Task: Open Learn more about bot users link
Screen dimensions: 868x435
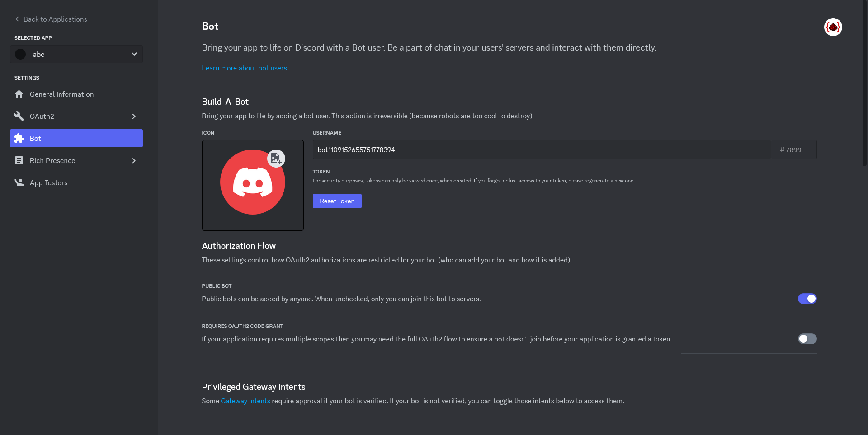Action: 244,68
